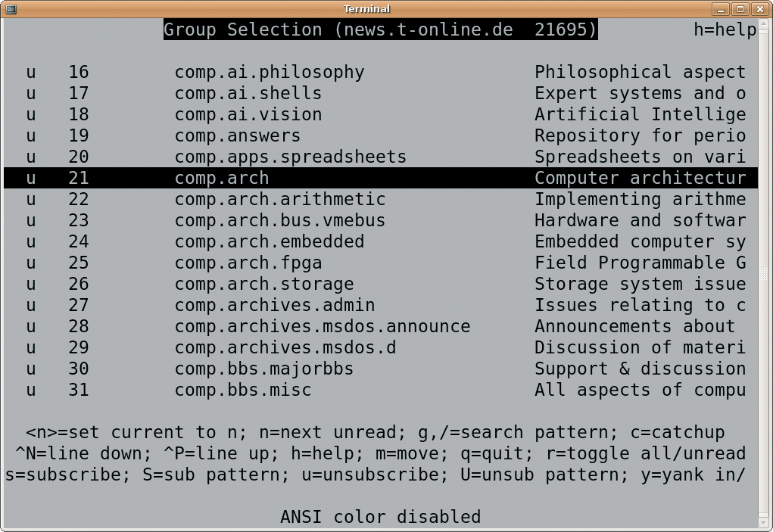
Task: Click the Group Selection header bar
Action: [x=381, y=30]
